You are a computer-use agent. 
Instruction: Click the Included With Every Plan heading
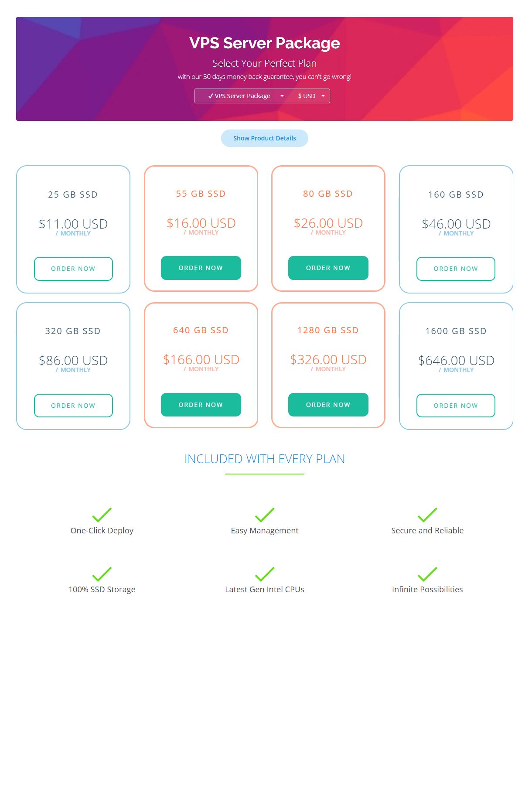click(265, 459)
